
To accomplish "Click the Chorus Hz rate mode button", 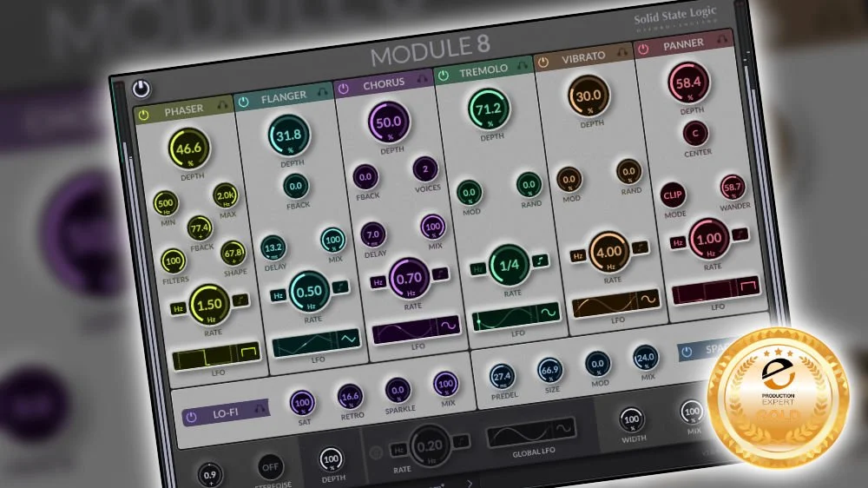I will [x=378, y=282].
